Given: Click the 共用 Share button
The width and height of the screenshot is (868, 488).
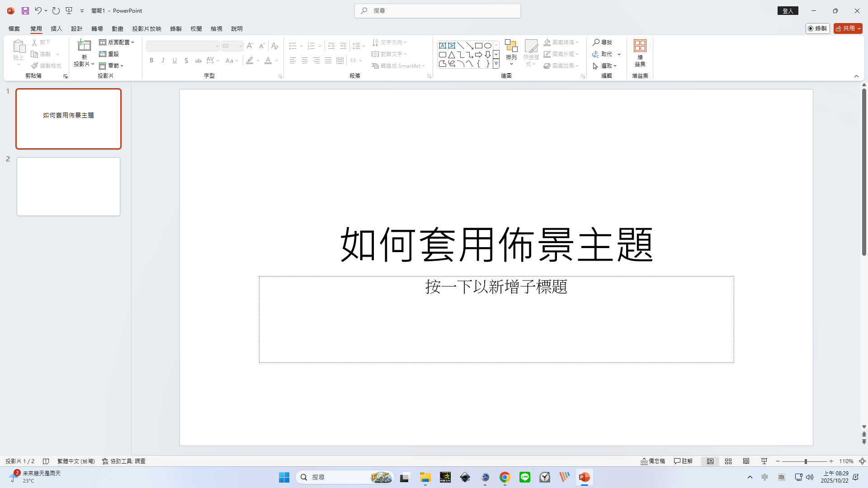Looking at the screenshot, I should [x=845, y=28].
